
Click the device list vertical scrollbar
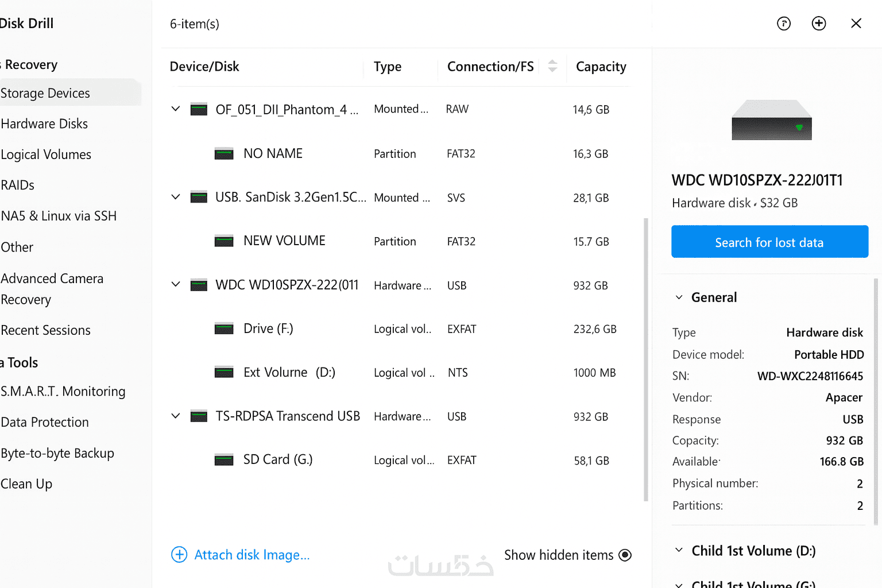[646, 359]
